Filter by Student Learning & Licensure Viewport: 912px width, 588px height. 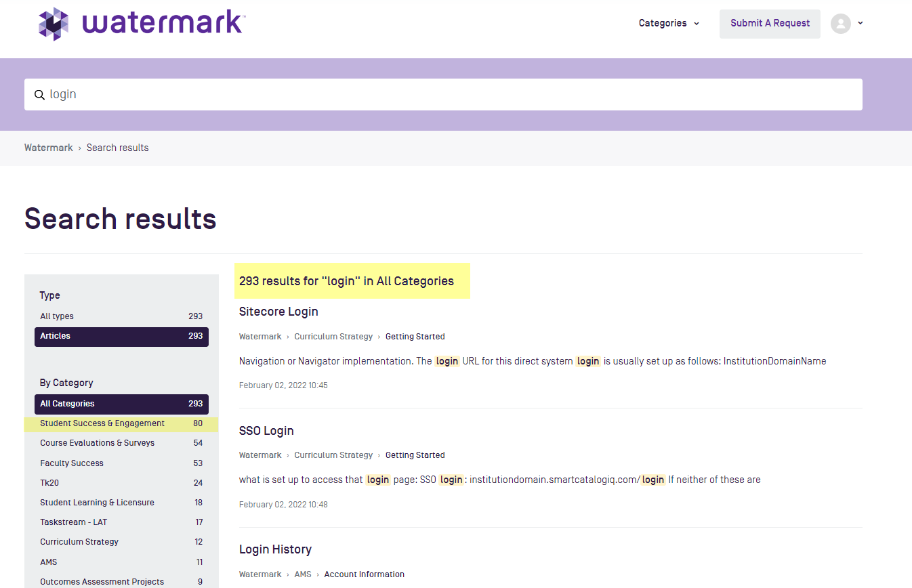coord(121,503)
